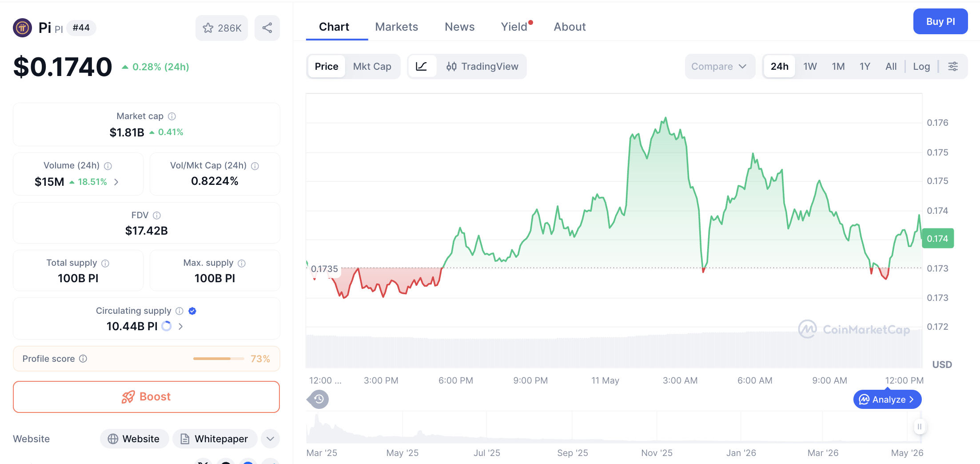980x464 pixels.
Task: Show Volume (24h) info icon
Action: pos(108,166)
